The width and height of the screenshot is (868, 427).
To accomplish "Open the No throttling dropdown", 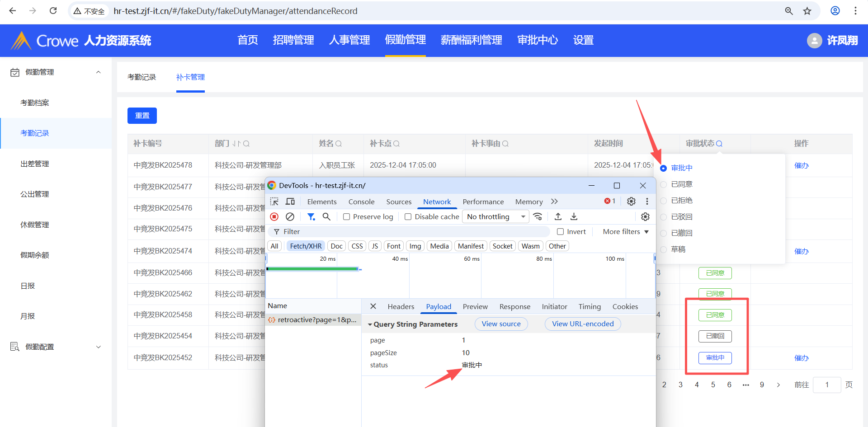I will coord(495,217).
